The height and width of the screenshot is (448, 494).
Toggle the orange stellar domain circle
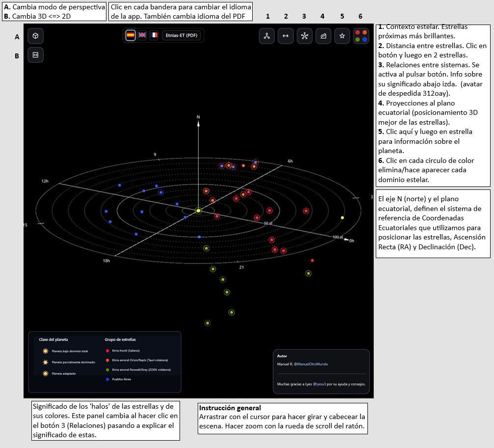point(364,32)
